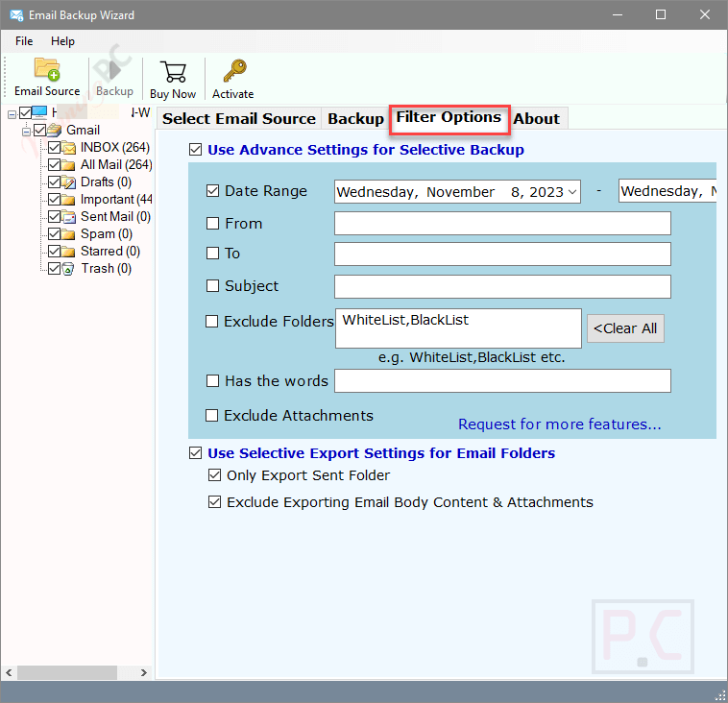Image resolution: width=728 pixels, height=703 pixels.
Task: Click the Has the words text field
Action: point(502,380)
